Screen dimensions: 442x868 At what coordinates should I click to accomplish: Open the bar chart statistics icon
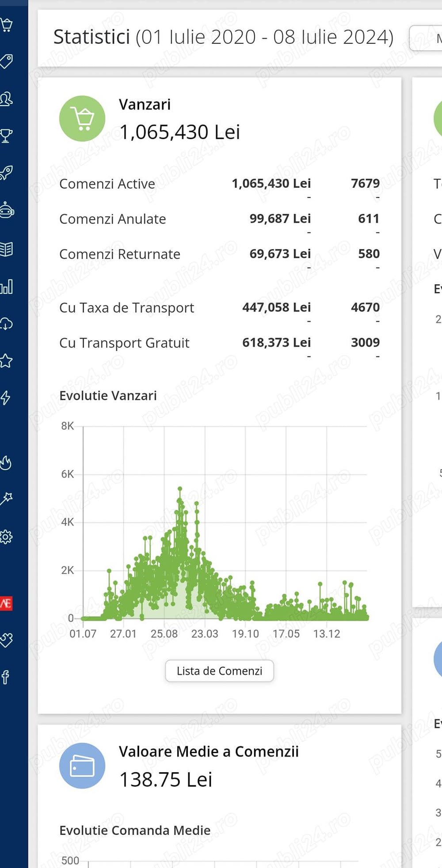(x=6, y=287)
